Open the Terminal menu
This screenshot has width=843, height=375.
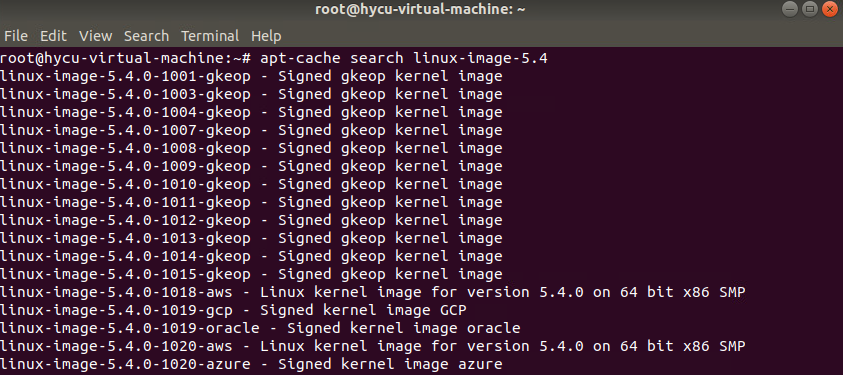(x=210, y=36)
